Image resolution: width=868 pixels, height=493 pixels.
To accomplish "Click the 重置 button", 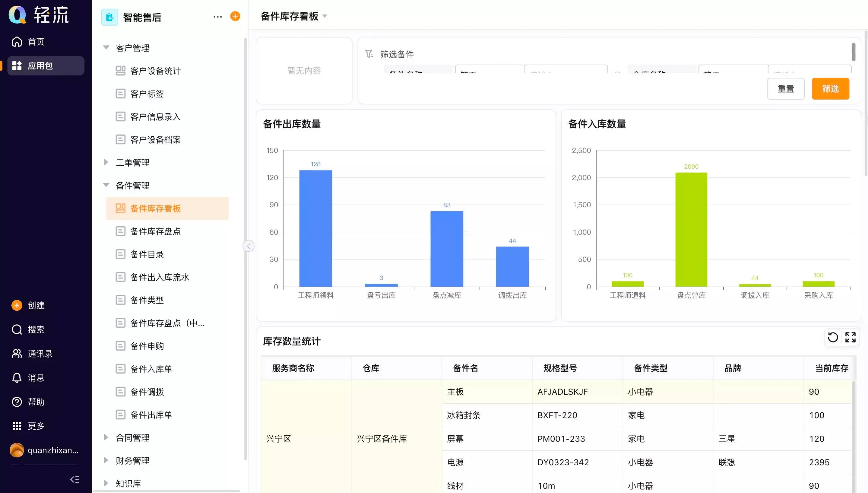I will (785, 89).
